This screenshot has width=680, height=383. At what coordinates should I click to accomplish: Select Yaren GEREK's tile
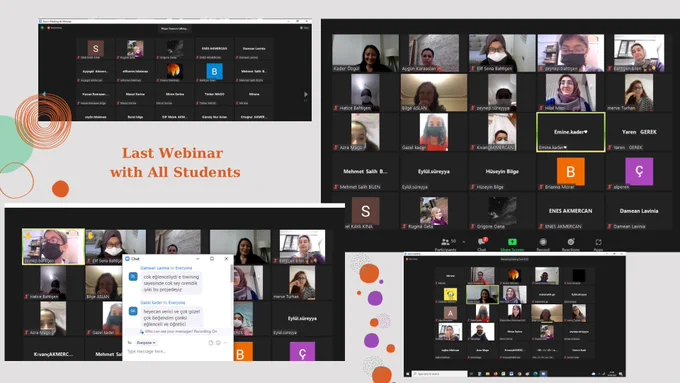click(x=639, y=132)
